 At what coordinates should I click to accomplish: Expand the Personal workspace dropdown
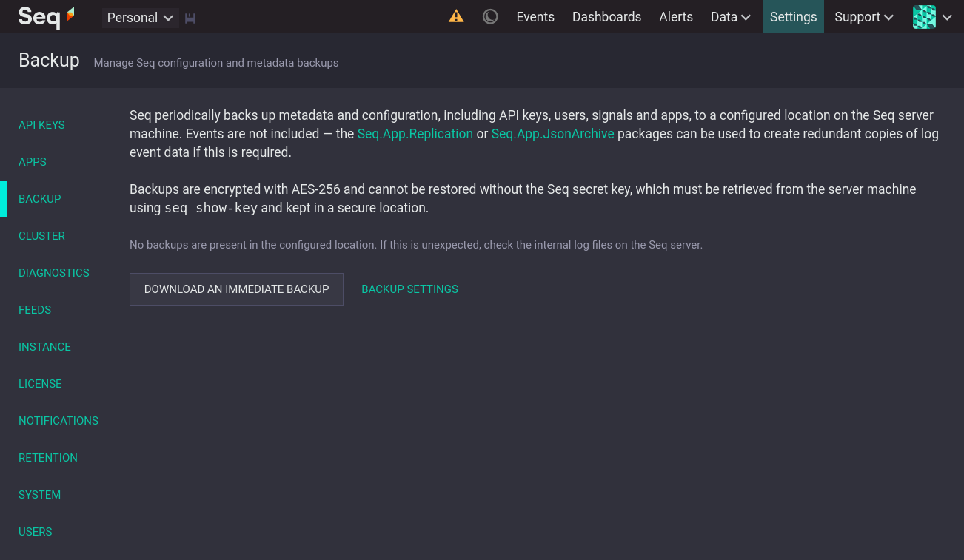[140, 18]
